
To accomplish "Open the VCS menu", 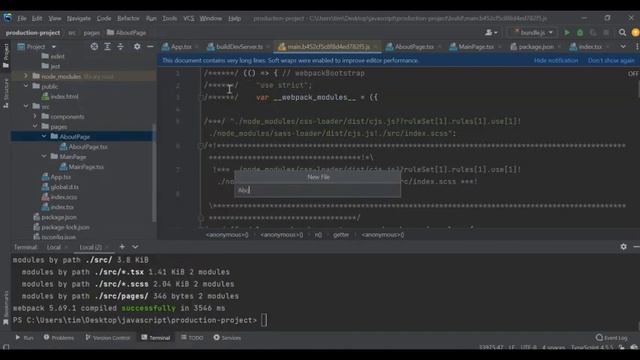I will (189, 18).
